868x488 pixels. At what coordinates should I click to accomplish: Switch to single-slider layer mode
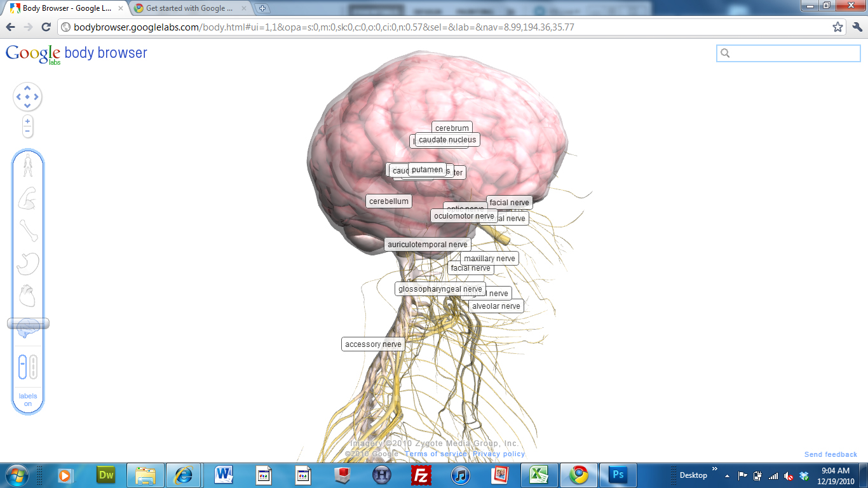pos(22,367)
